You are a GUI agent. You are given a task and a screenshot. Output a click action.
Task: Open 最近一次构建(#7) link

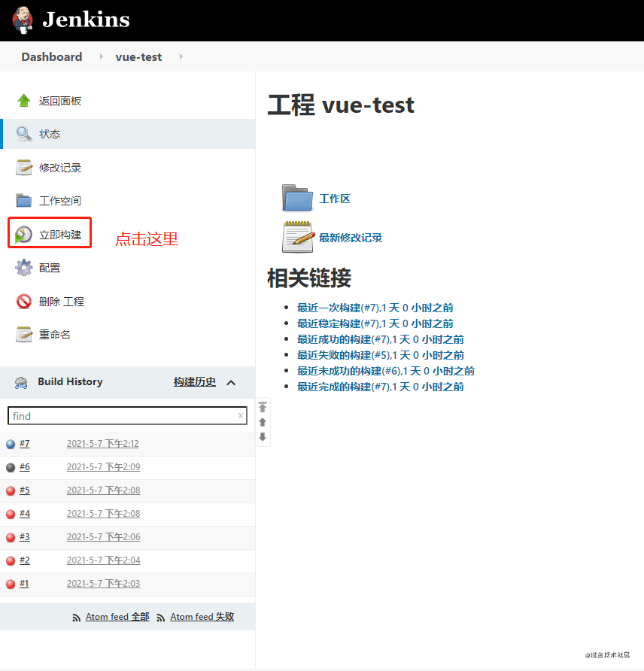pos(375,308)
